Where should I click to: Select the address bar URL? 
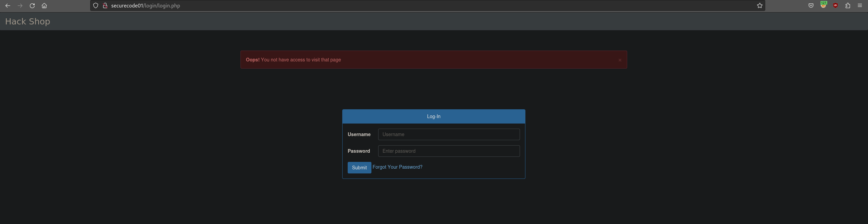407,6
